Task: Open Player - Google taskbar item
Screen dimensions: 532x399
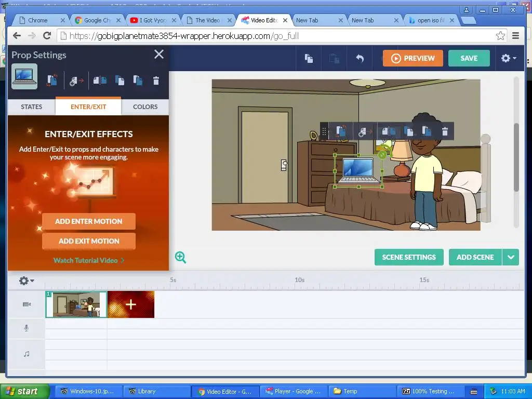Action: tap(294, 391)
